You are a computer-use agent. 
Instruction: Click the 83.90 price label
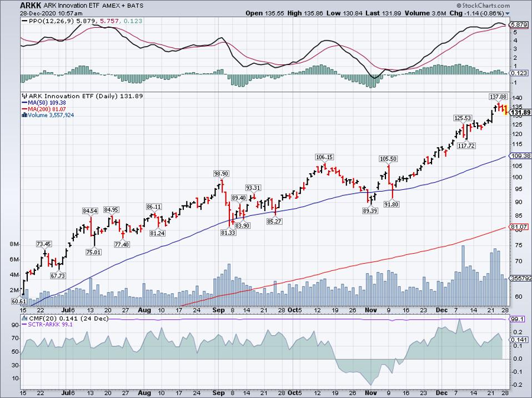coord(243,225)
